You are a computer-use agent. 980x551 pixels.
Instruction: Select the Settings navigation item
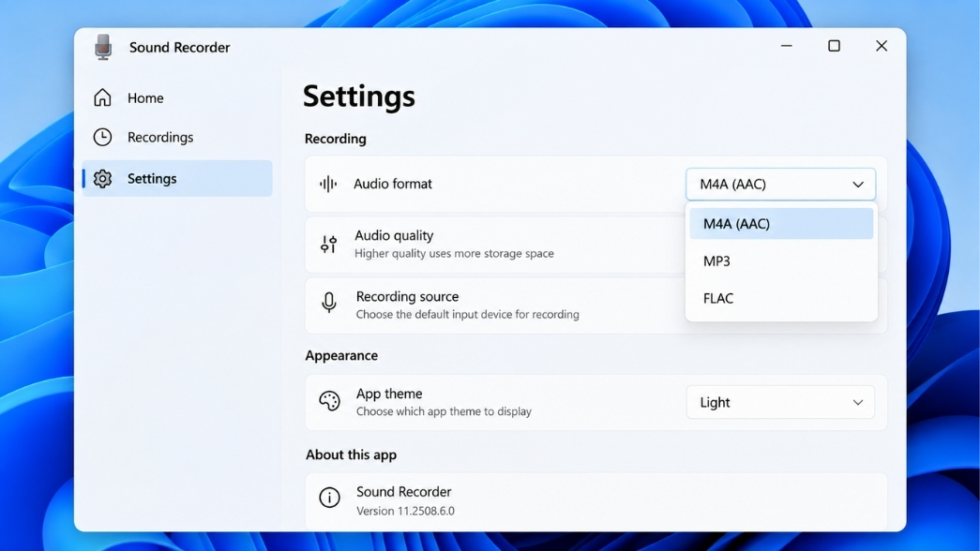click(177, 179)
